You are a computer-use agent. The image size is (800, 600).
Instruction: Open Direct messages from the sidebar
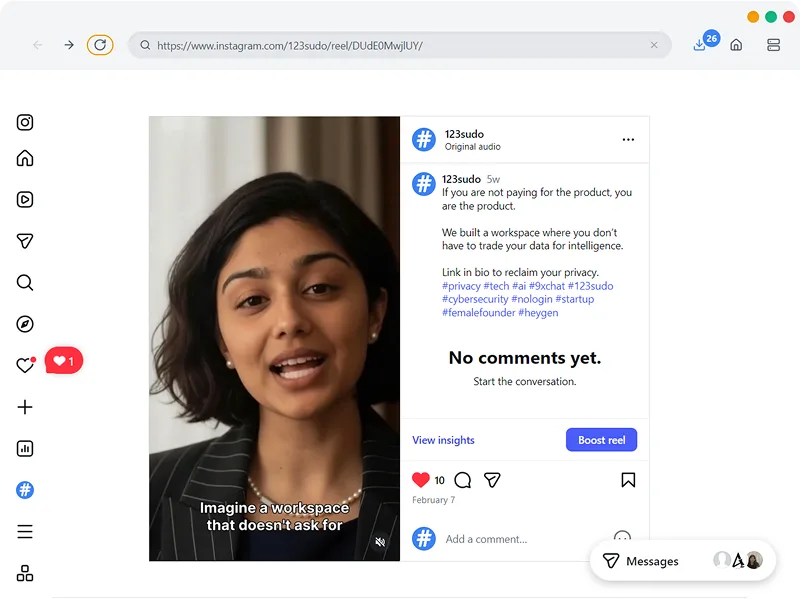(24, 240)
